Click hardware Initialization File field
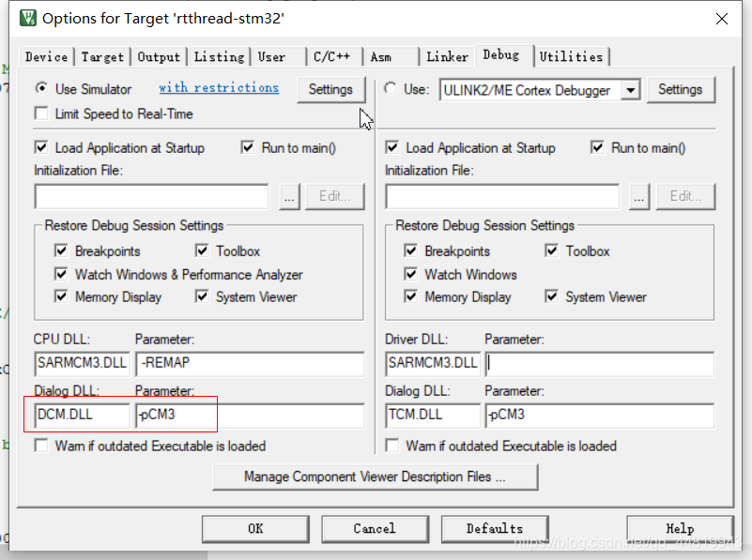 click(x=502, y=196)
